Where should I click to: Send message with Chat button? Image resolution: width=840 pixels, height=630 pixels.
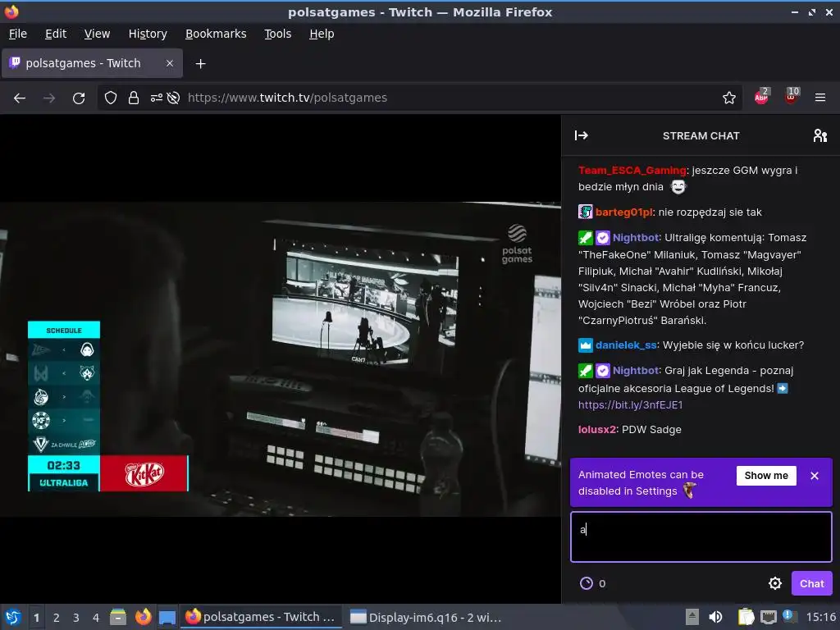click(x=811, y=583)
